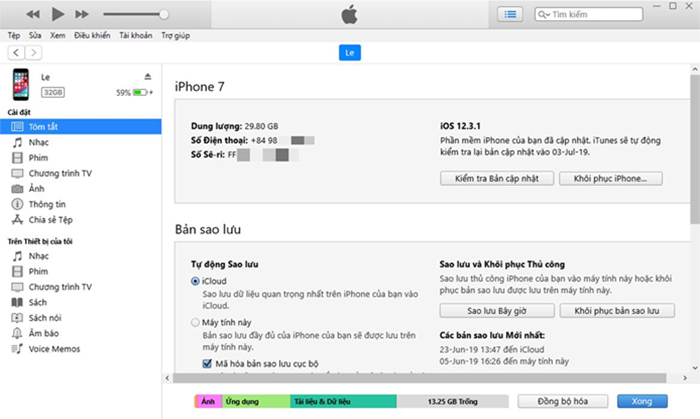Click the blue Xong button
The width and height of the screenshot is (700, 419).
pyautogui.click(x=642, y=401)
